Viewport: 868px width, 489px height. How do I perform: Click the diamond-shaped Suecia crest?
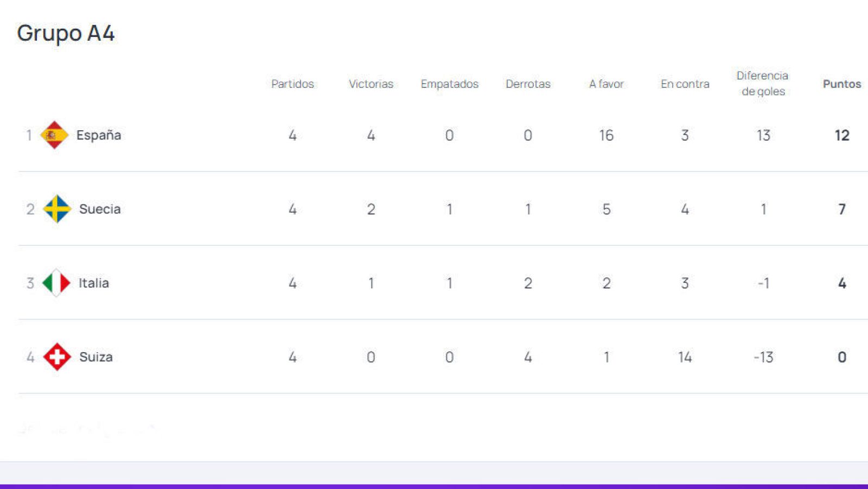click(58, 209)
